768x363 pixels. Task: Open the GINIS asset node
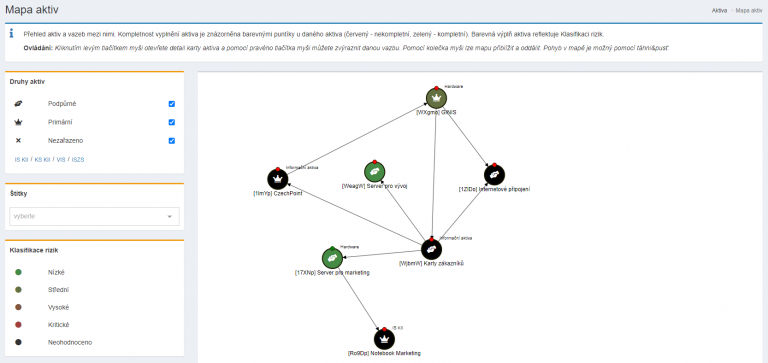(x=436, y=98)
